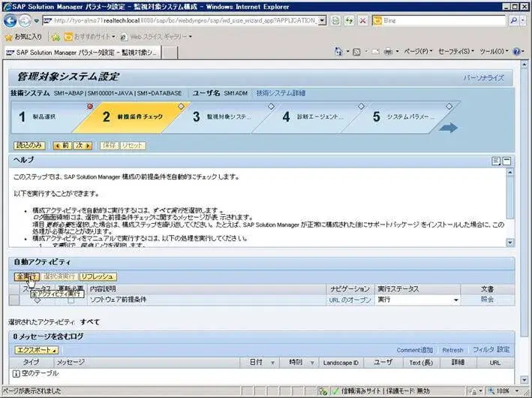532x398 pixels.
Task: Toggle the 更新必要 checkbox for ソフトウェア前提条件
Action: tap(71, 300)
